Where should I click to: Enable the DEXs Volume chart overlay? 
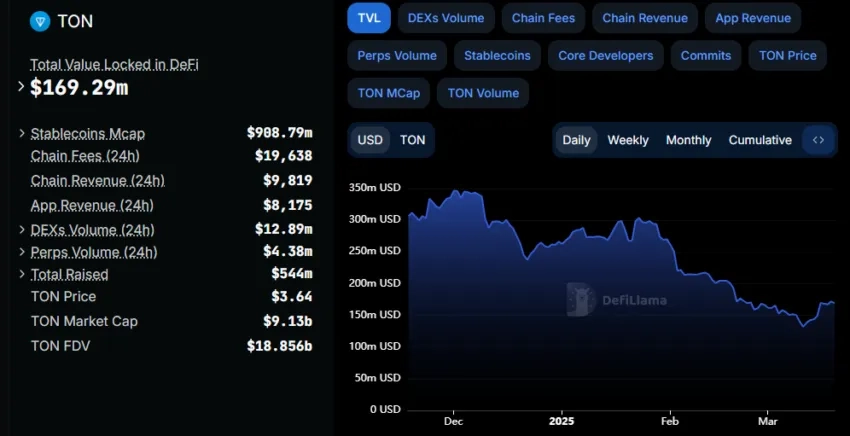pos(446,18)
